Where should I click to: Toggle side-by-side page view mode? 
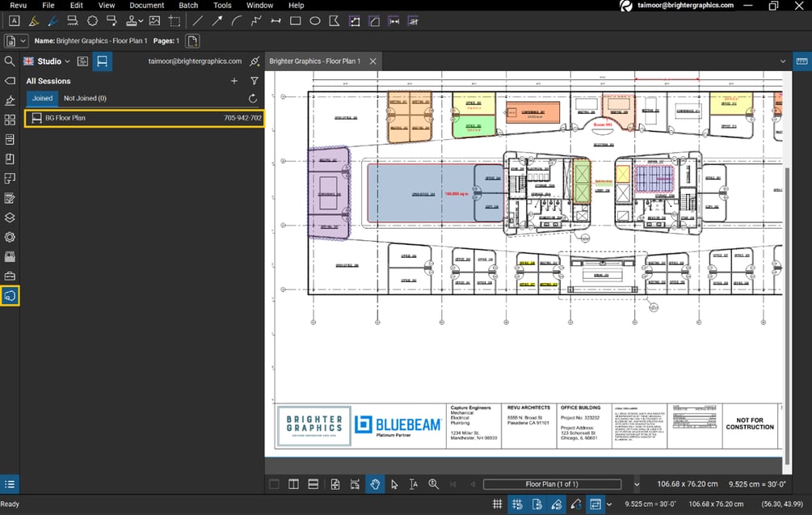(293, 483)
